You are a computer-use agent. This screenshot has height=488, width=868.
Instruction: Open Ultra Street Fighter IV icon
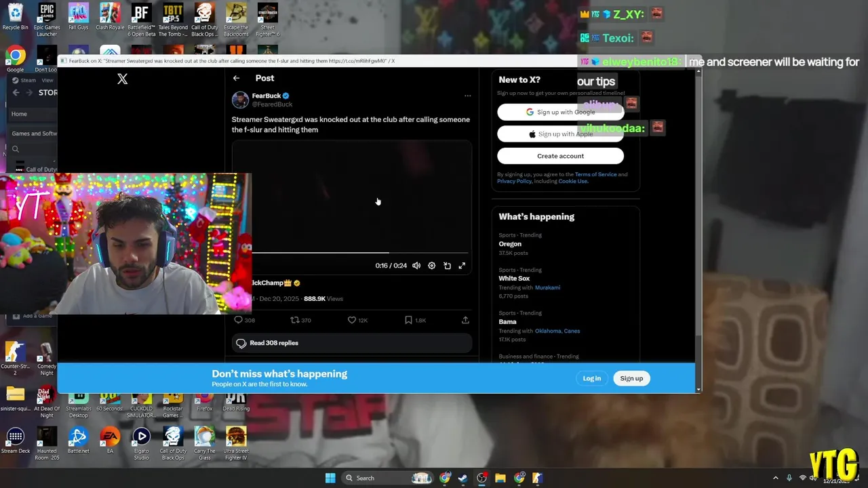(x=236, y=444)
